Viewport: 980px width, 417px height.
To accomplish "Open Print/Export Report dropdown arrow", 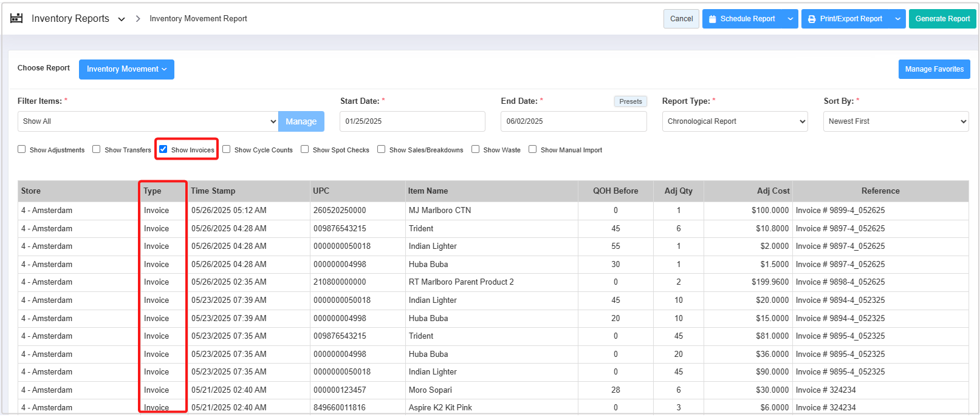I will pyautogui.click(x=897, y=19).
